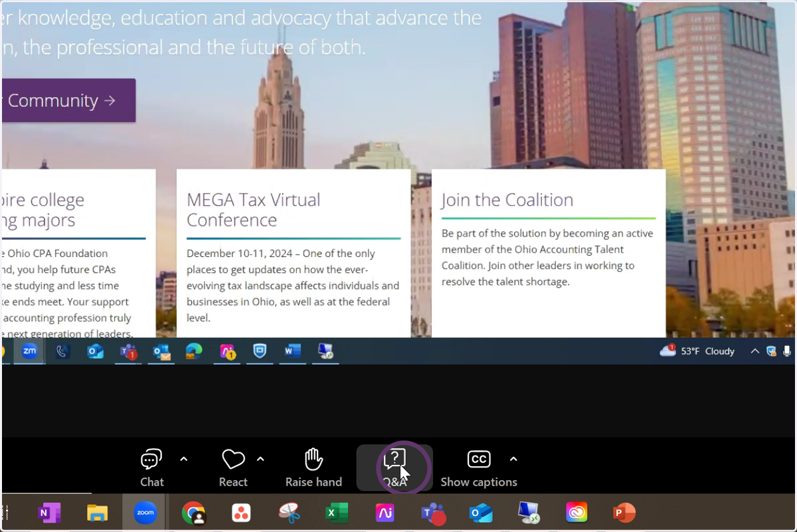Click the 'December 10-11, 2024' conference description
This screenshot has width=797, height=532.
coord(293,286)
